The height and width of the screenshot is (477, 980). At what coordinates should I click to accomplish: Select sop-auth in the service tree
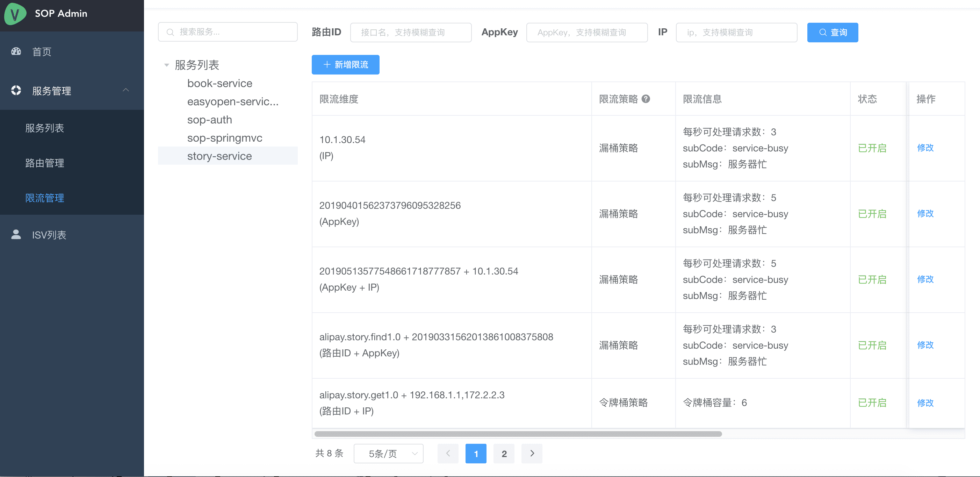(x=209, y=120)
